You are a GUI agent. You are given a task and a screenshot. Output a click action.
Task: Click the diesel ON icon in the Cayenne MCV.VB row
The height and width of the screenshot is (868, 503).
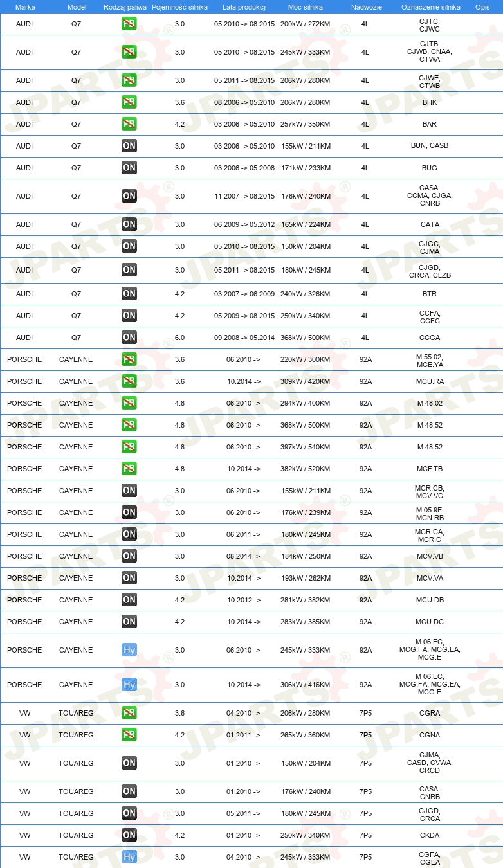coord(129,556)
